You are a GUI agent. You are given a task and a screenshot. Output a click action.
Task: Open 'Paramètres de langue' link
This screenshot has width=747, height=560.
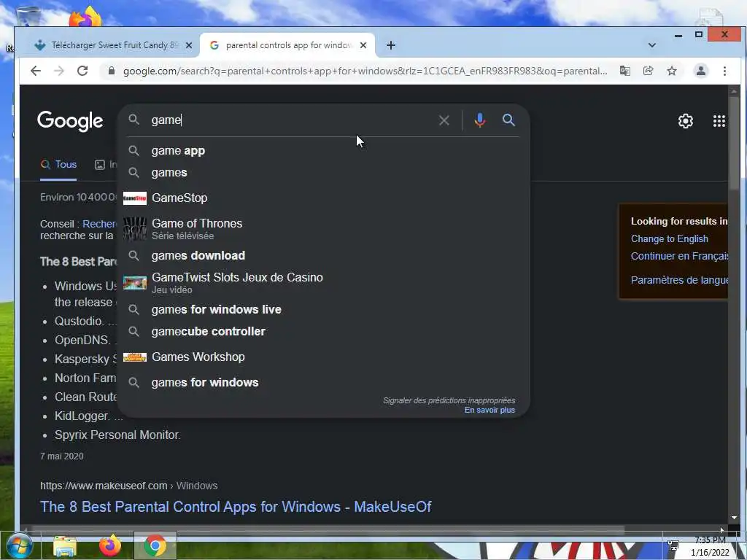(x=679, y=280)
